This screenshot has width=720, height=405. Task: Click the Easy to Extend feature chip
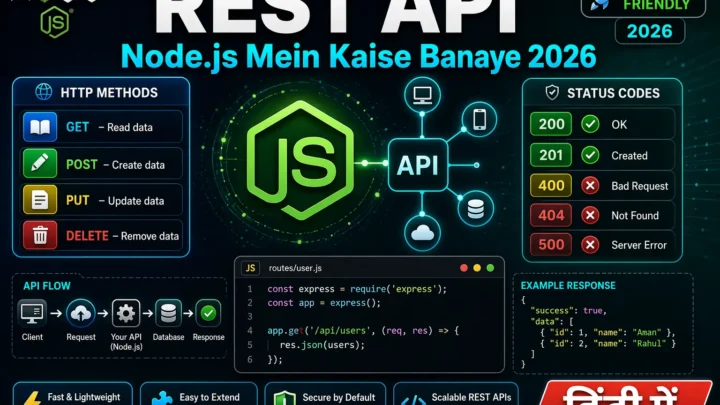199,395
